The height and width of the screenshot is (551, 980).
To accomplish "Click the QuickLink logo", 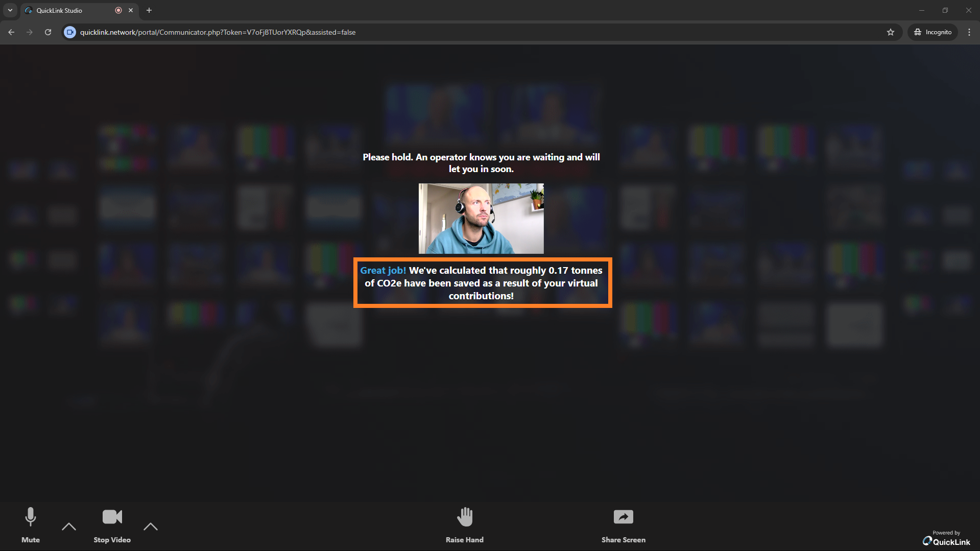I will coord(946,541).
